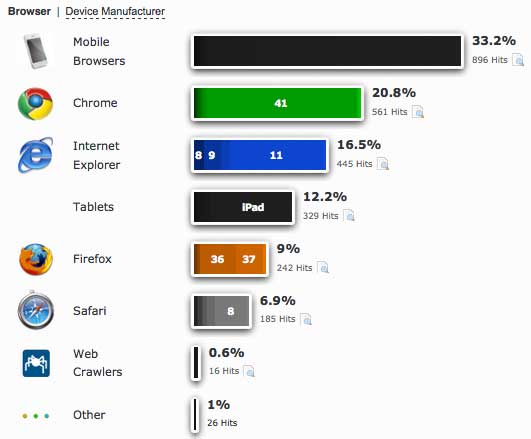
Task: Select the Browser view tab
Action: point(29,11)
